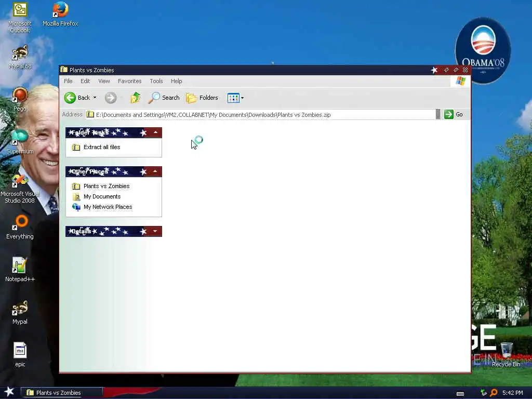Open the View menu

click(x=104, y=81)
